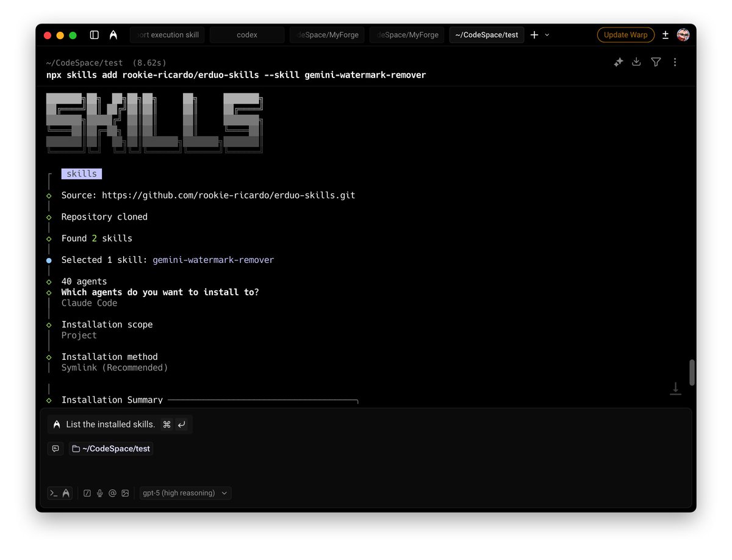Image resolution: width=732 pixels, height=560 pixels.
Task: Click the highlighted 'skills' badge
Action: tap(82, 174)
